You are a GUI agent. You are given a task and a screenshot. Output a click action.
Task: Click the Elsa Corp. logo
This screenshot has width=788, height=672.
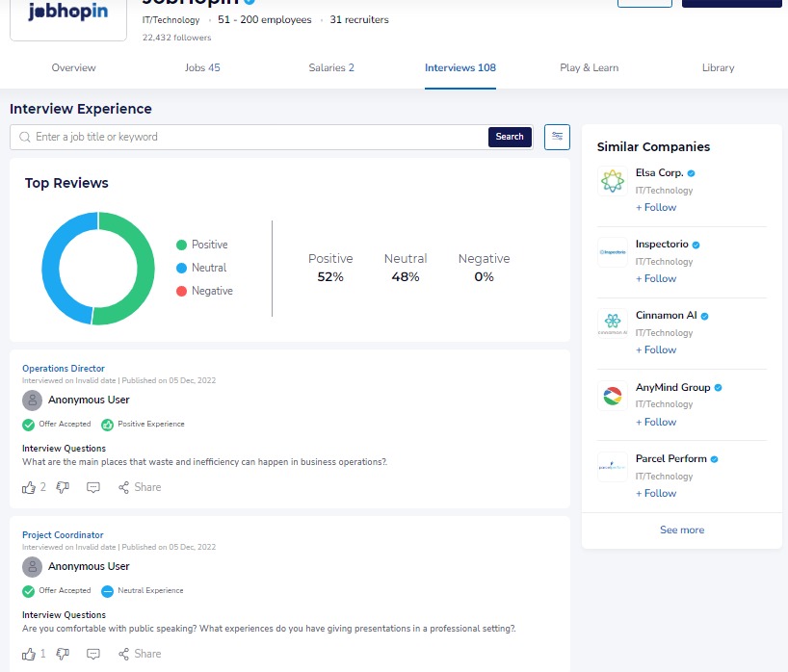(612, 181)
